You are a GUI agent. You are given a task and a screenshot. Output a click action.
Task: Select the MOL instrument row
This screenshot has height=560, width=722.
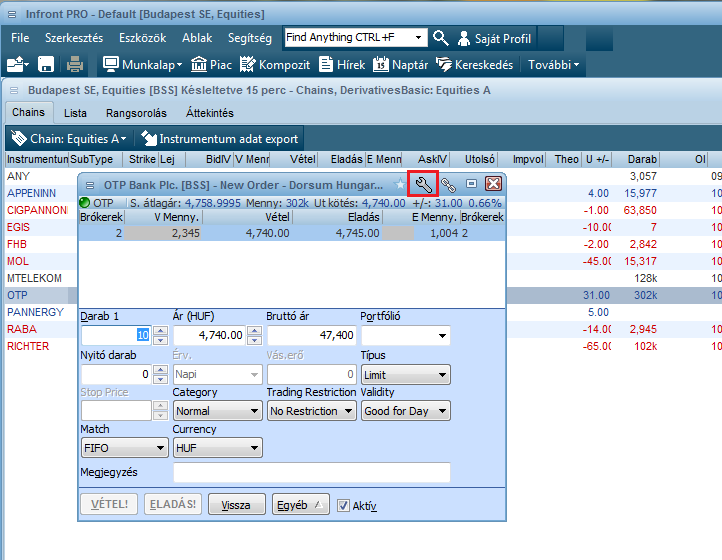click(18, 262)
